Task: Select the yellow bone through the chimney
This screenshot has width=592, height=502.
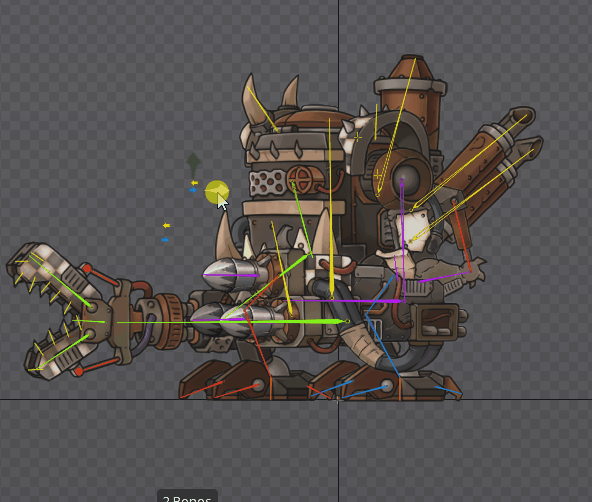Action: point(396,127)
